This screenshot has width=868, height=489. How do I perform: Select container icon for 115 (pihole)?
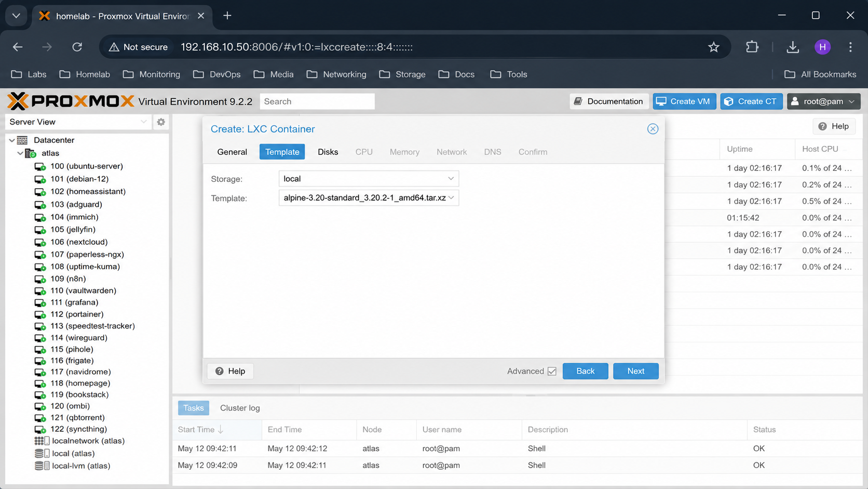tap(40, 350)
